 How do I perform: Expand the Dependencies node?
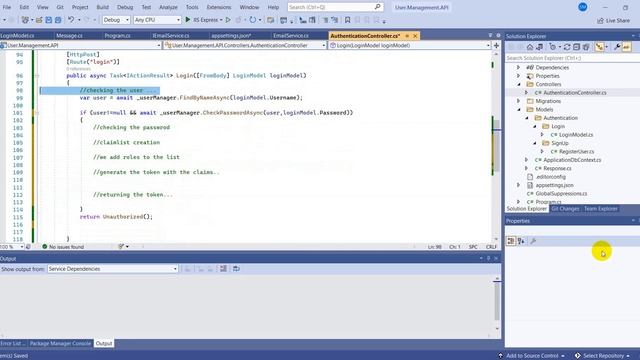(x=518, y=67)
